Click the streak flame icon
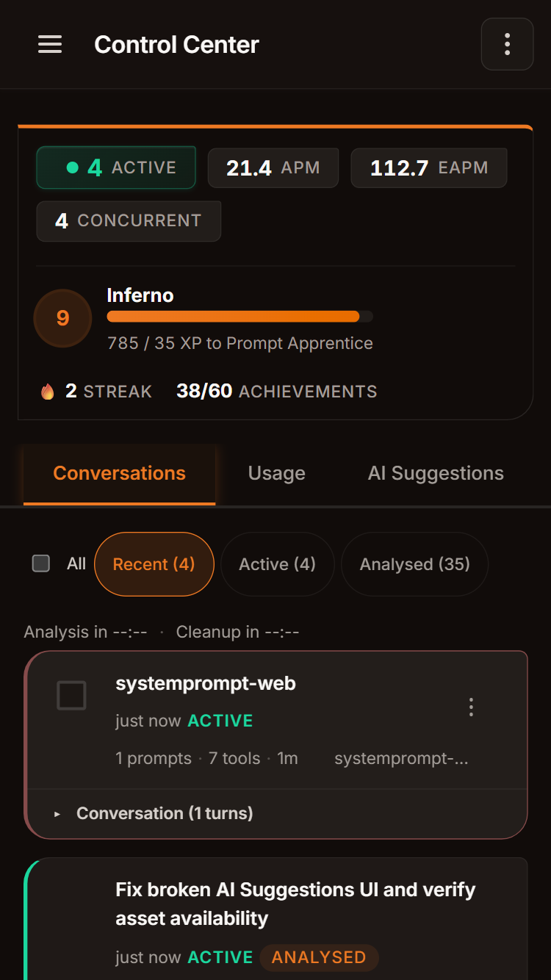 point(48,392)
